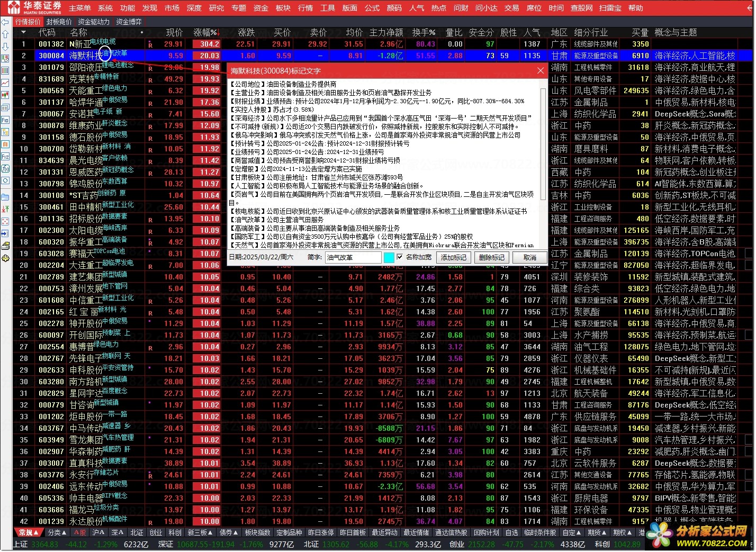Select the 回购计划 bottom tab
The width and height of the screenshot is (756, 552).
(x=487, y=532)
